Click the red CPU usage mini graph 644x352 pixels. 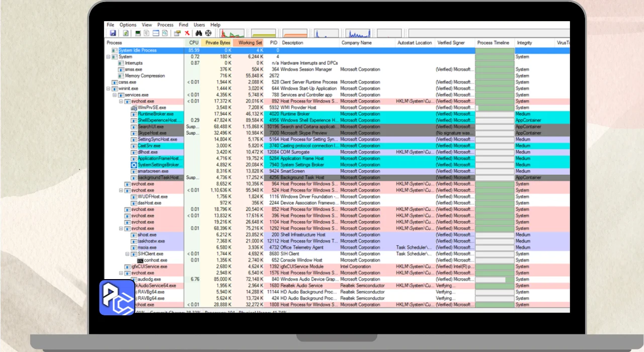(x=229, y=34)
